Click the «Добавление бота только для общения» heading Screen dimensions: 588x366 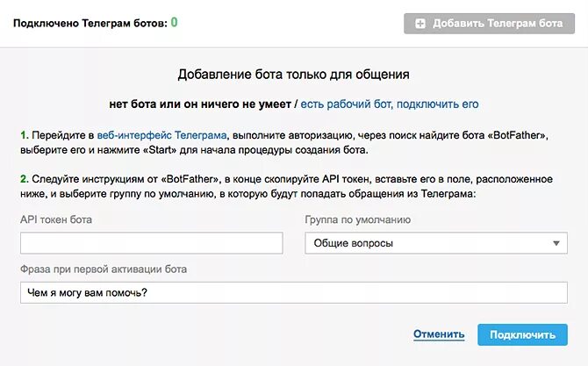click(293, 75)
